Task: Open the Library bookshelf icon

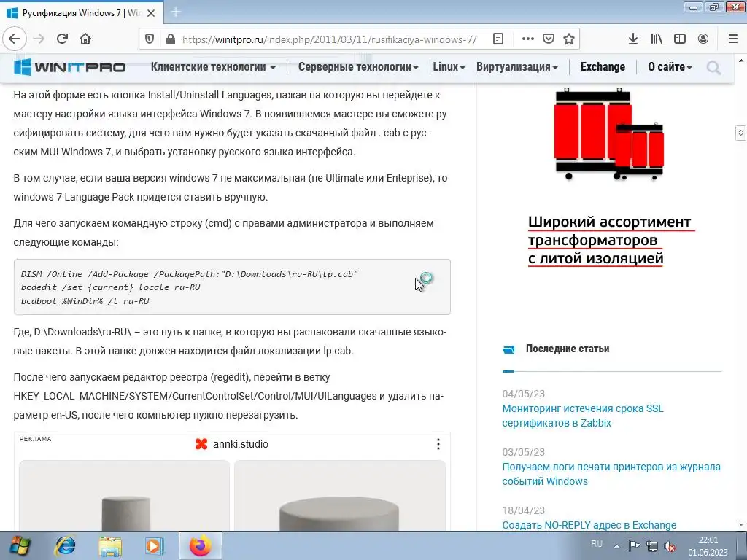Action: pyautogui.click(x=657, y=39)
